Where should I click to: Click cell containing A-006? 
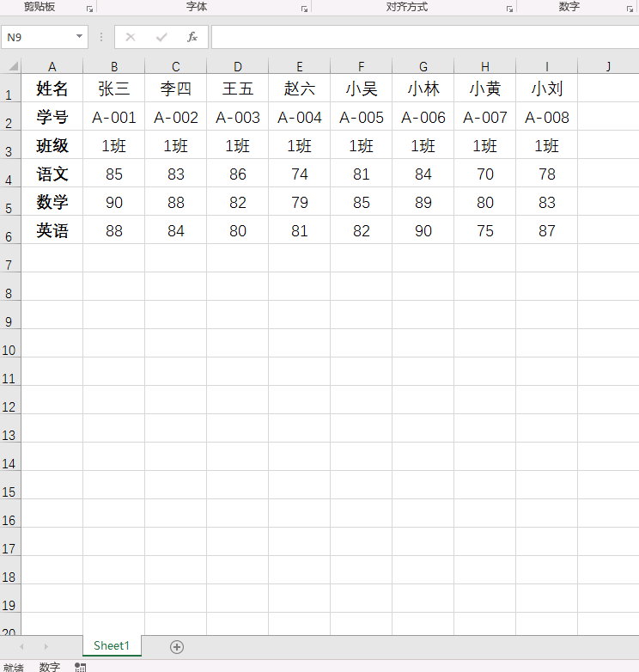[423, 117]
